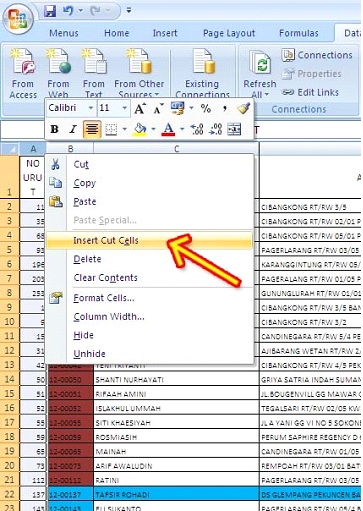
Task: Apply red font color
Action: click(168, 129)
